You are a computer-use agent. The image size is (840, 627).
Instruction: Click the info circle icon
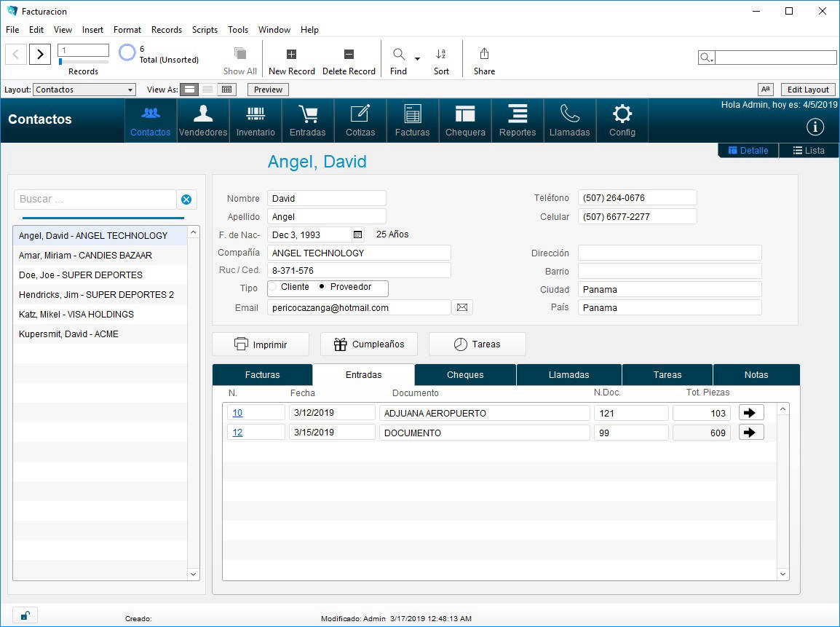815,127
